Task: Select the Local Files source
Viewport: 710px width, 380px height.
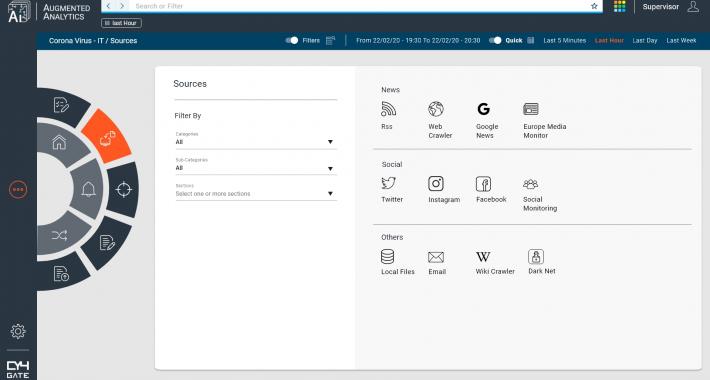Action: (397, 262)
